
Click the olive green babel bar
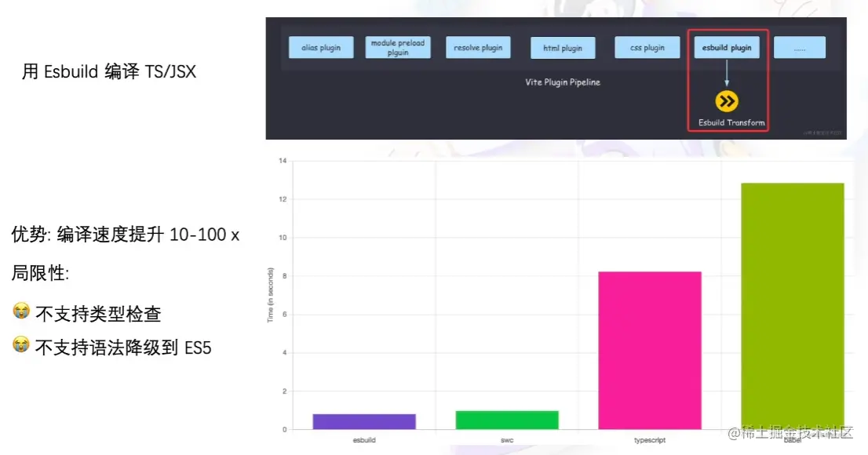click(x=793, y=306)
